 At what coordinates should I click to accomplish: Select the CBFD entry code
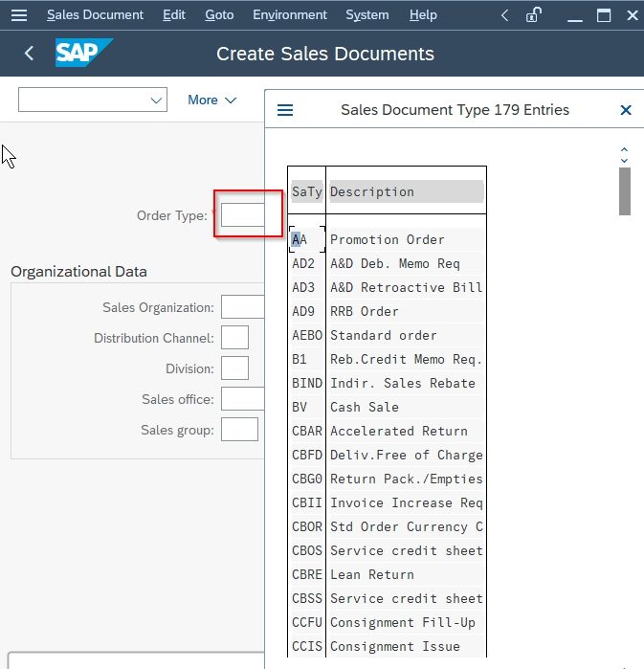coord(307,455)
